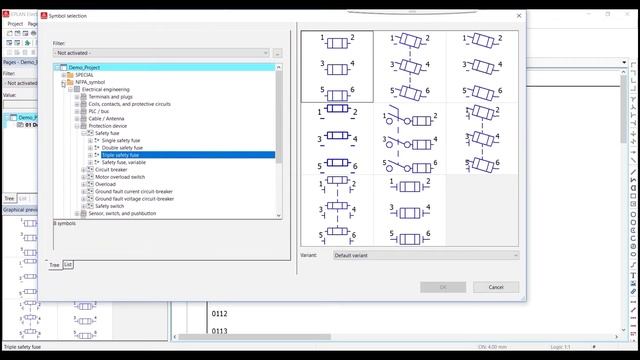Image resolution: width=640 pixels, height=360 pixels.
Task: Click the ellipsis button next to Filter
Action: (x=278, y=53)
